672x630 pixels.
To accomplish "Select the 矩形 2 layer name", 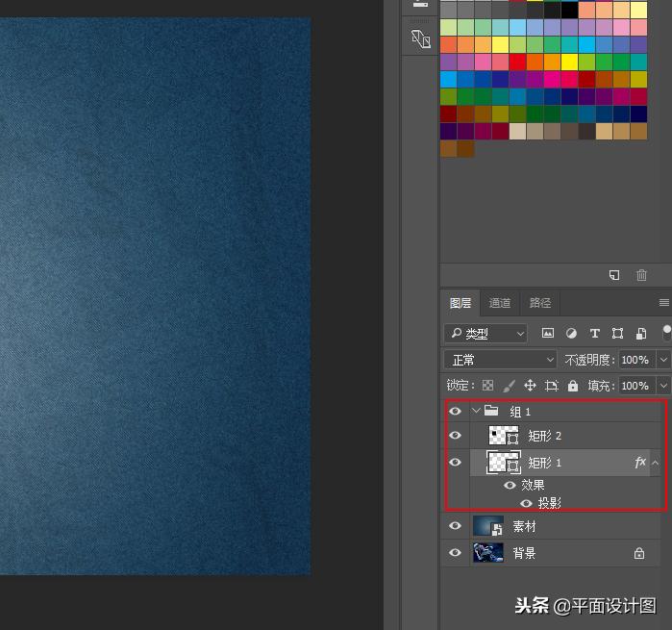I will [x=544, y=436].
